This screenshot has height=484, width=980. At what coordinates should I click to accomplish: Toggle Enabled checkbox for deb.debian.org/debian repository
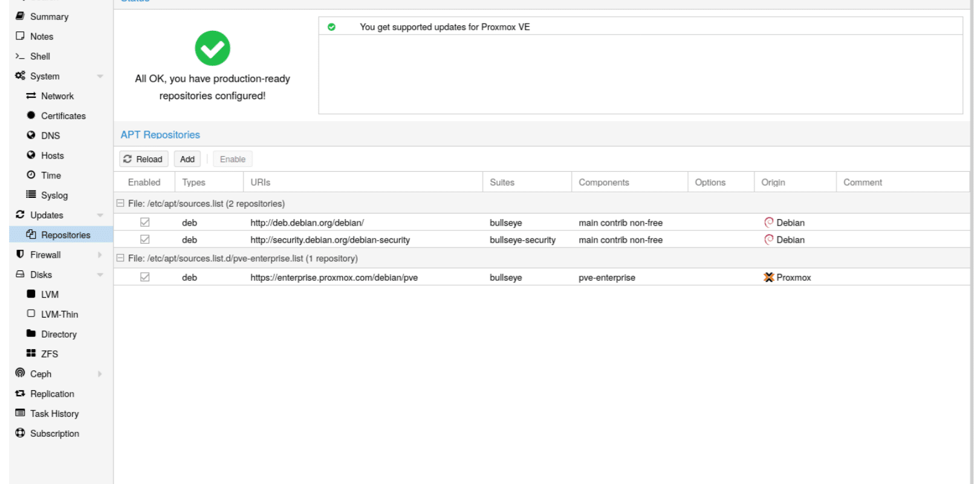144,223
